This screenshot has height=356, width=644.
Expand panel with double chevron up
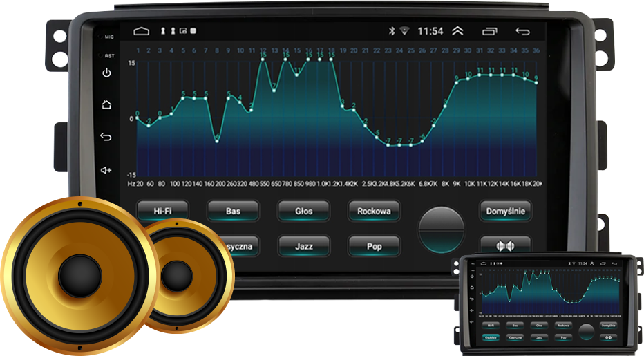(457, 31)
